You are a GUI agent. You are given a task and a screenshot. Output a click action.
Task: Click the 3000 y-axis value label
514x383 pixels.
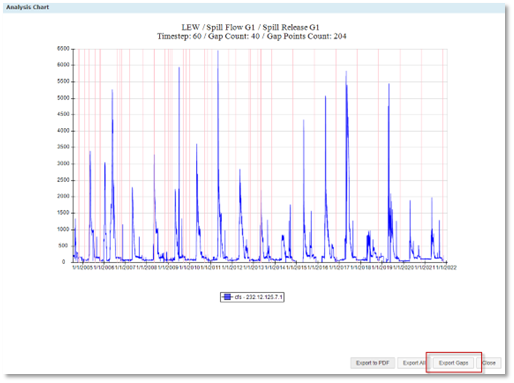tap(63, 163)
